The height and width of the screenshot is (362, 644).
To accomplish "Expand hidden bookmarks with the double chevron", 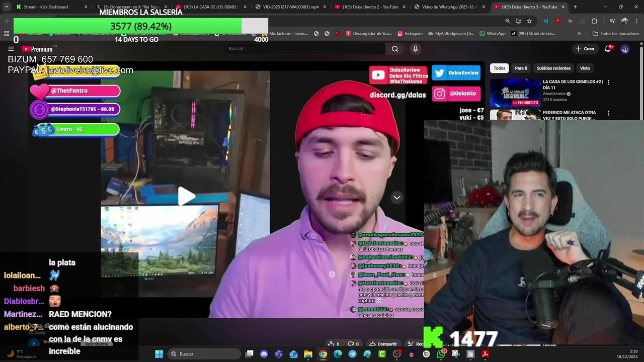I will click(579, 34).
